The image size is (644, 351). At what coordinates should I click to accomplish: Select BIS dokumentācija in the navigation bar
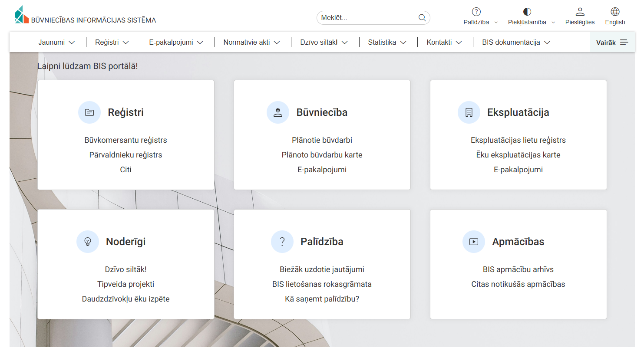[x=516, y=43]
